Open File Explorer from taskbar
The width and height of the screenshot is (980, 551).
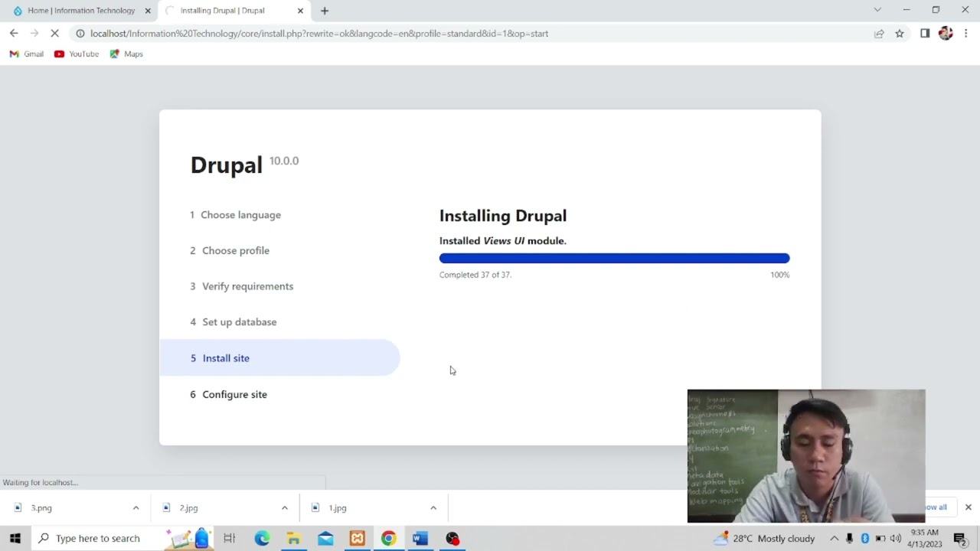(x=293, y=539)
